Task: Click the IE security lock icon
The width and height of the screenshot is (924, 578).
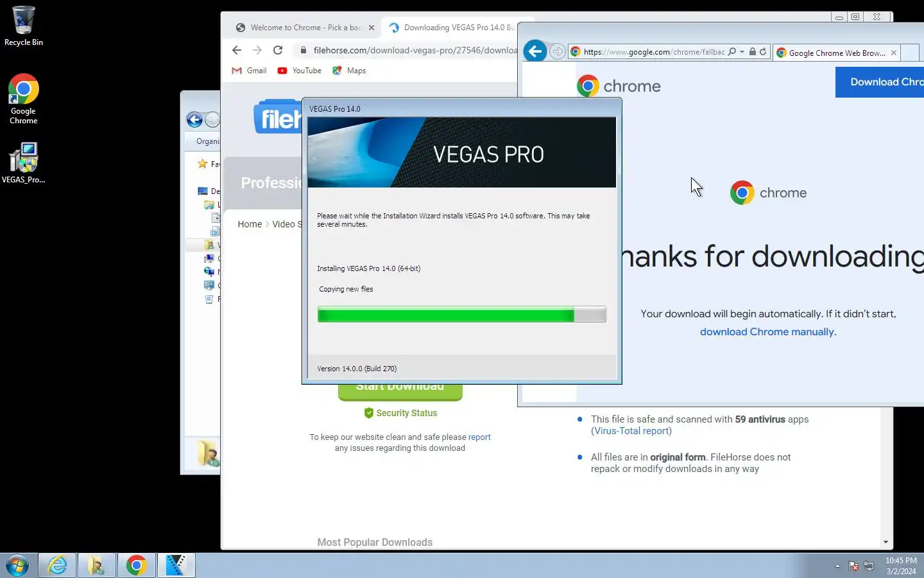Action: coord(753,51)
